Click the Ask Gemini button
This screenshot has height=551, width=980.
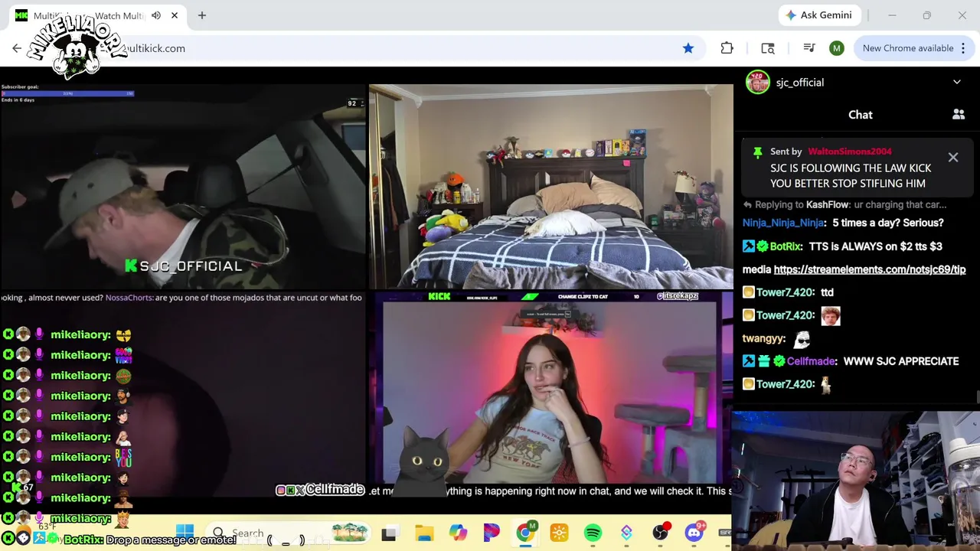pyautogui.click(x=818, y=15)
